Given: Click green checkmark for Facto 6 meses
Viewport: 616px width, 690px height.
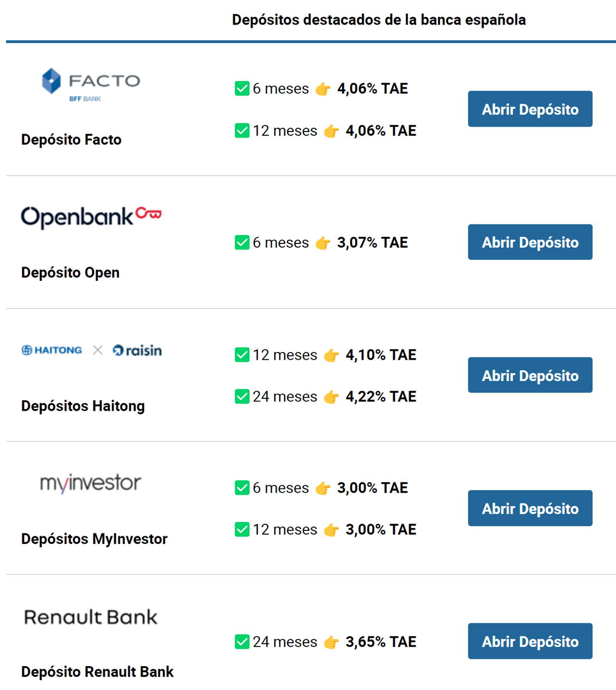Looking at the screenshot, I should click(242, 89).
